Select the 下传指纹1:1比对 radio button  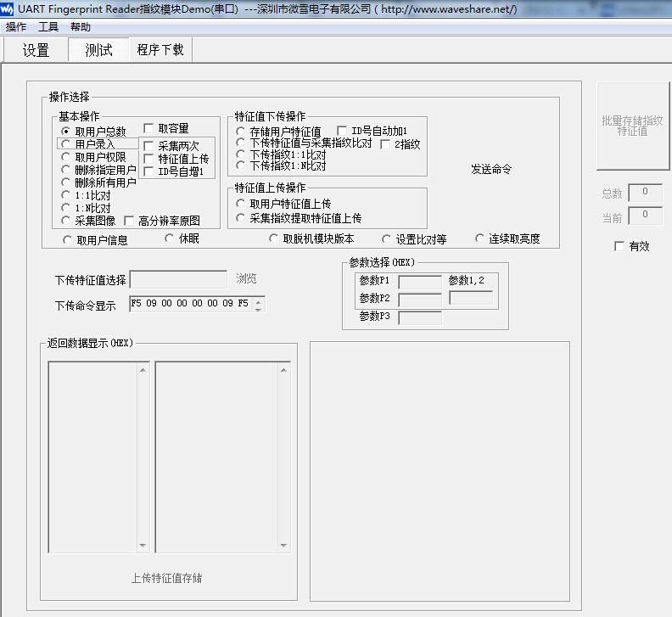point(240,154)
